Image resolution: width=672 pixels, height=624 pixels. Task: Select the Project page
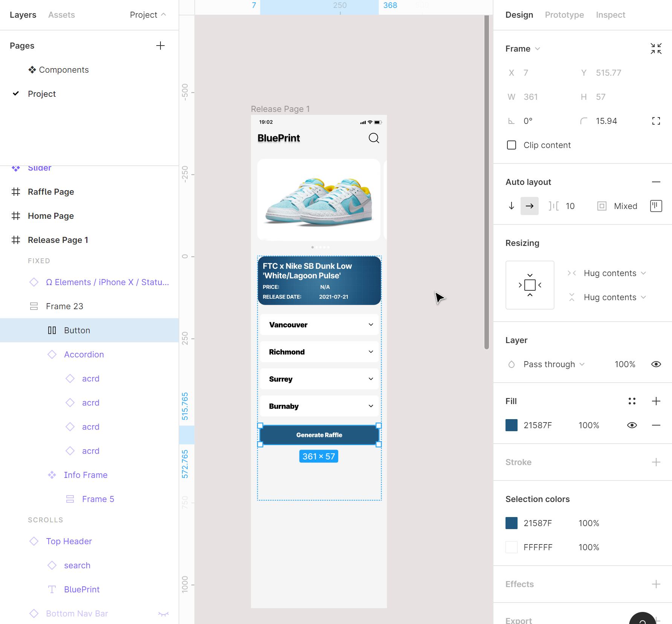tap(41, 94)
